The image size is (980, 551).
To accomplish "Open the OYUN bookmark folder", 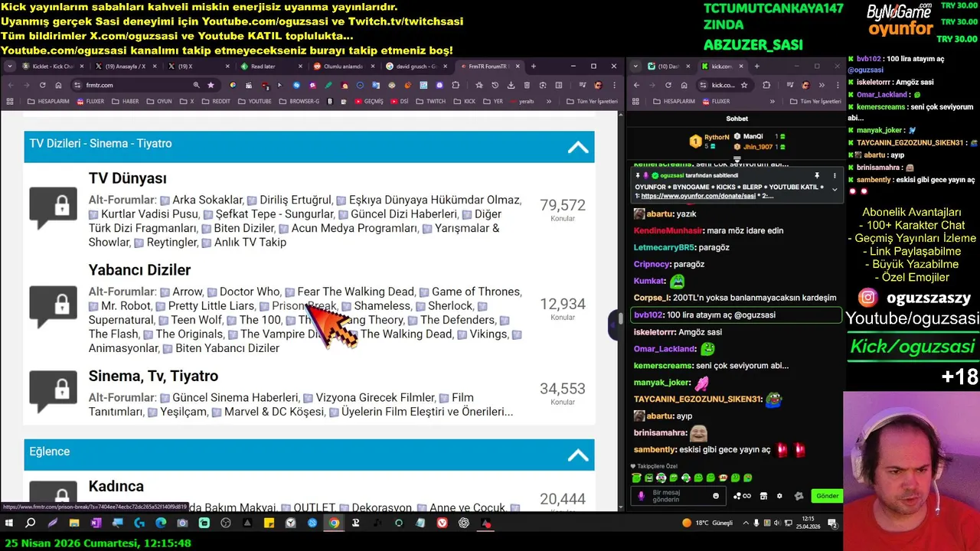I will (x=159, y=101).
